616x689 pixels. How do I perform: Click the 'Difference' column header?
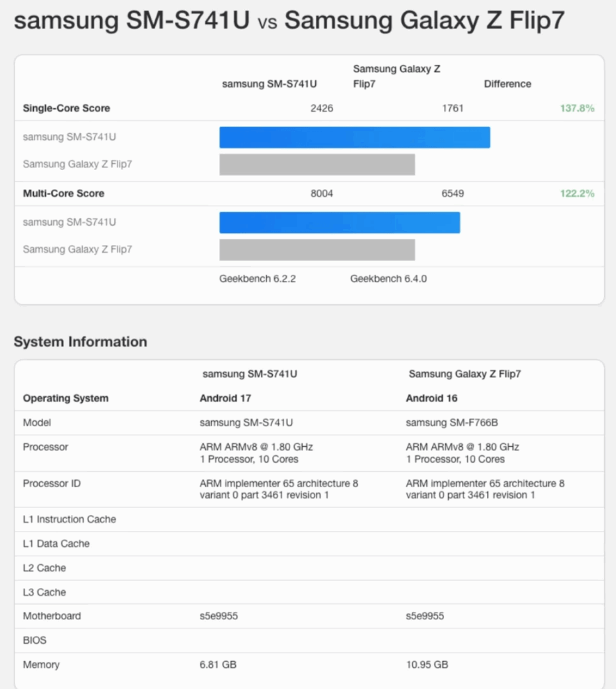point(508,84)
